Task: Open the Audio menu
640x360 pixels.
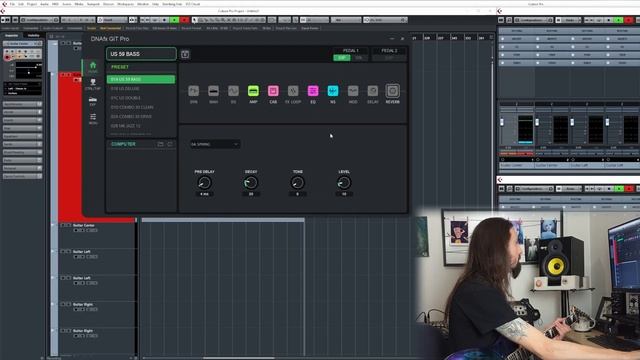Action: tap(44, 4)
